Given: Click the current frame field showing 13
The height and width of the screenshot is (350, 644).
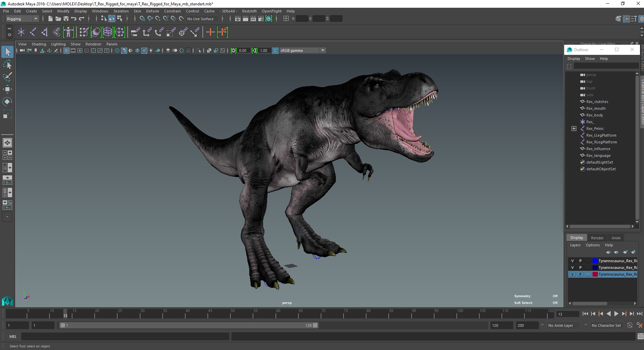Looking at the screenshot, I should (x=568, y=314).
